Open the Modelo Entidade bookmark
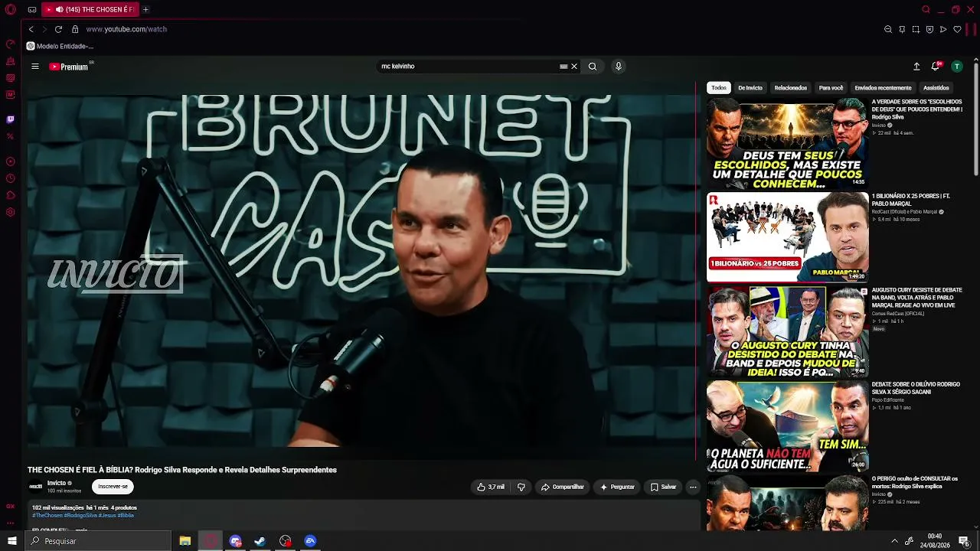 click(x=60, y=46)
